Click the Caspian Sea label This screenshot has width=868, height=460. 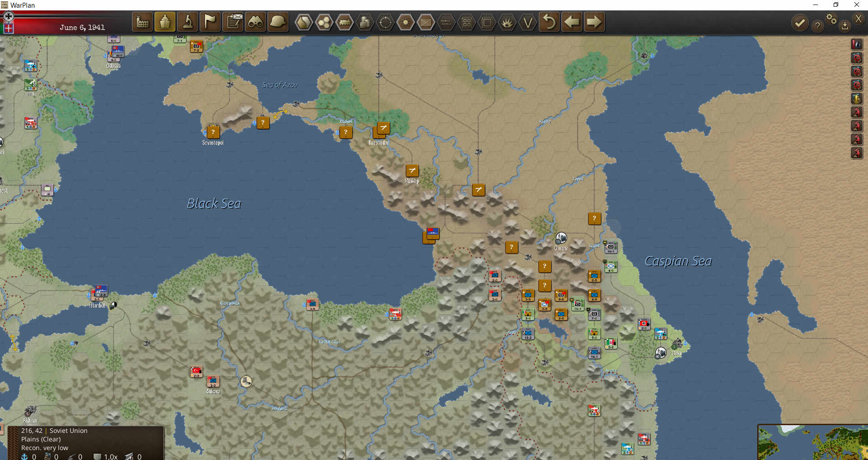[678, 261]
